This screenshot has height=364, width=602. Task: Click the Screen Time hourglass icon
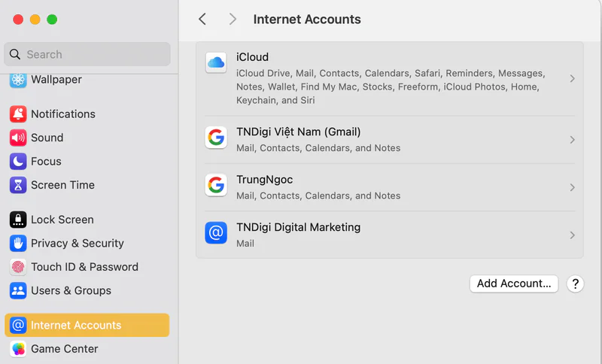point(18,185)
